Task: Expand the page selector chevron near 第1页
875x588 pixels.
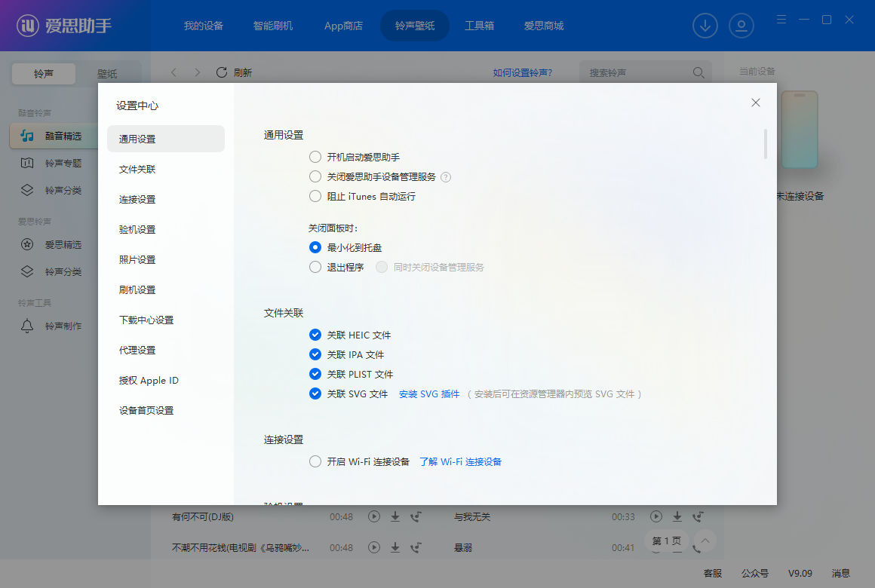Action: pyautogui.click(x=704, y=541)
